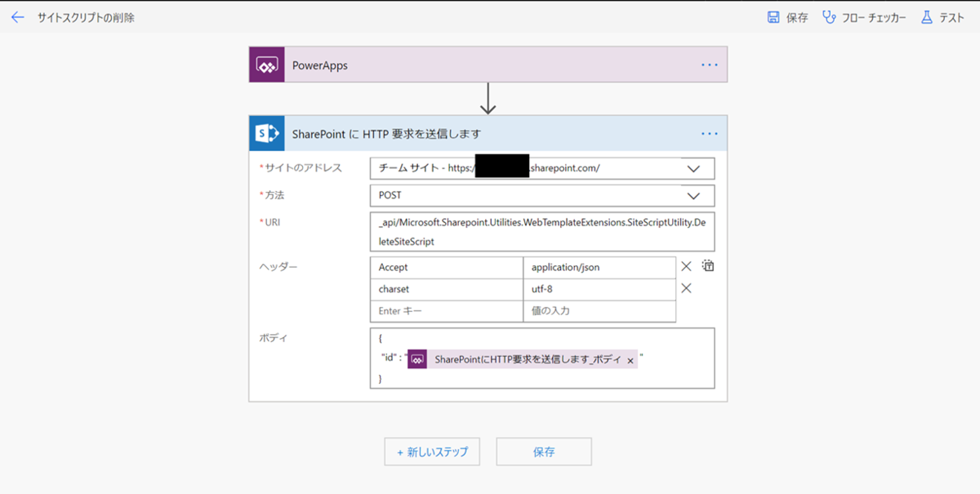Click the bottom 保存 button
Image resolution: width=980 pixels, height=494 pixels.
tap(544, 452)
